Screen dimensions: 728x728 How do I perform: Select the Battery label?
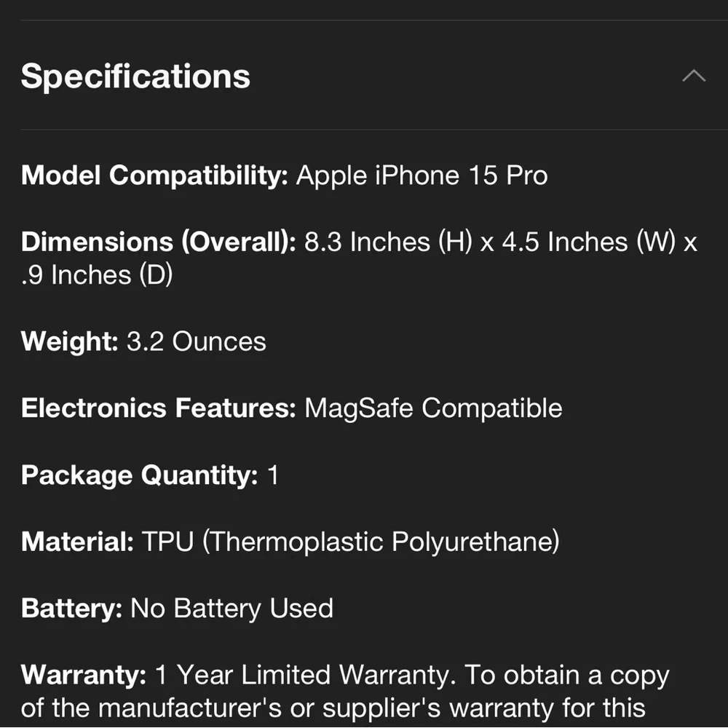point(72,608)
